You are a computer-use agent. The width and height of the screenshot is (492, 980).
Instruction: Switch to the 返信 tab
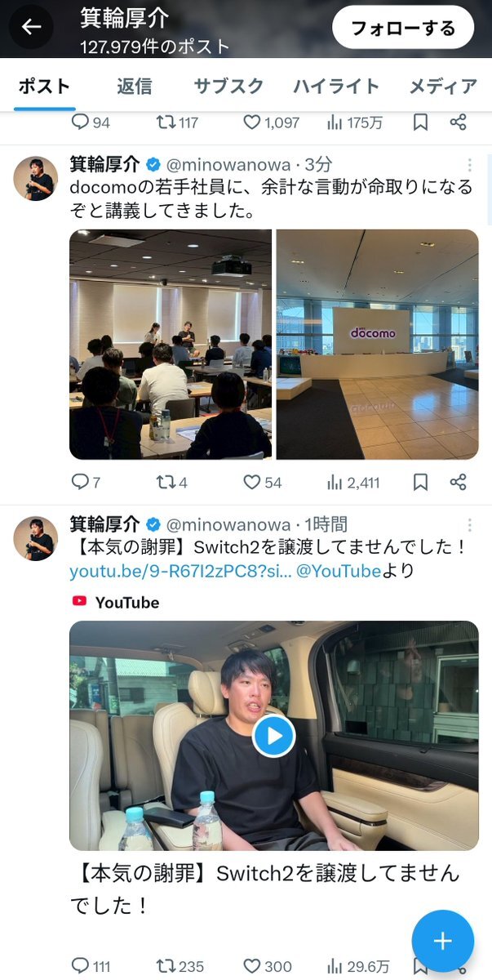[x=134, y=86]
